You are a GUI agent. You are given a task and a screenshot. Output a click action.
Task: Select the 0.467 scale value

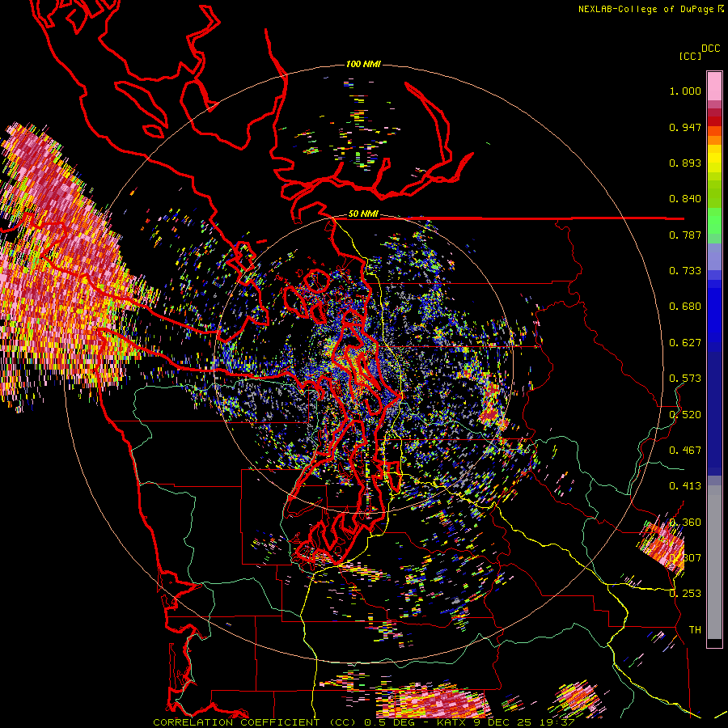pyautogui.click(x=685, y=451)
